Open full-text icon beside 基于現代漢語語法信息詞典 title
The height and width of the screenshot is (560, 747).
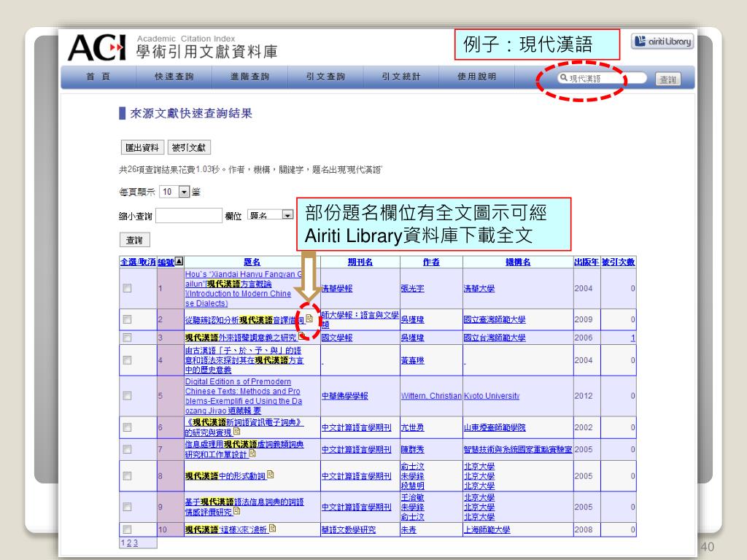[237, 511]
